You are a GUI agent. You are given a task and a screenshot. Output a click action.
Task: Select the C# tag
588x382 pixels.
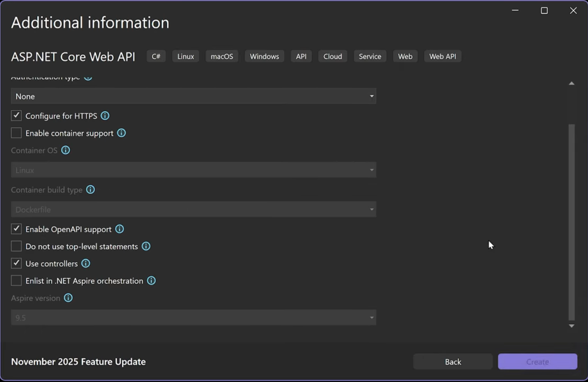point(156,56)
